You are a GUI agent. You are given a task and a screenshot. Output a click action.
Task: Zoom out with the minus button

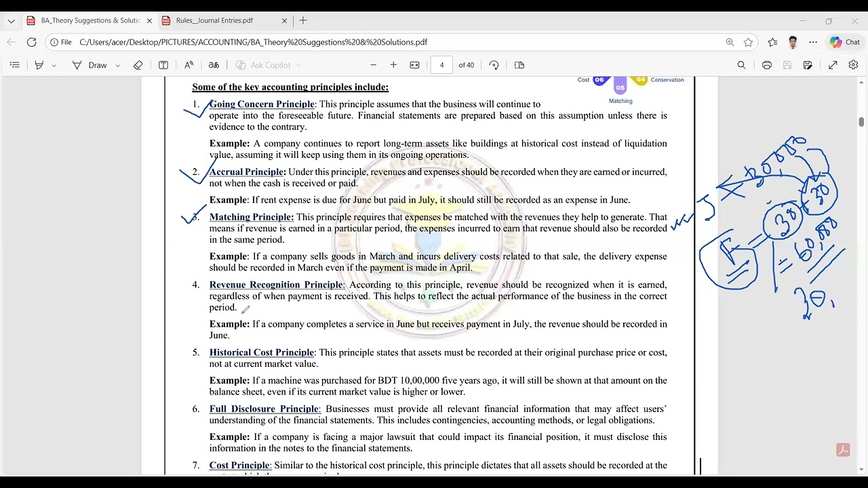point(373,65)
